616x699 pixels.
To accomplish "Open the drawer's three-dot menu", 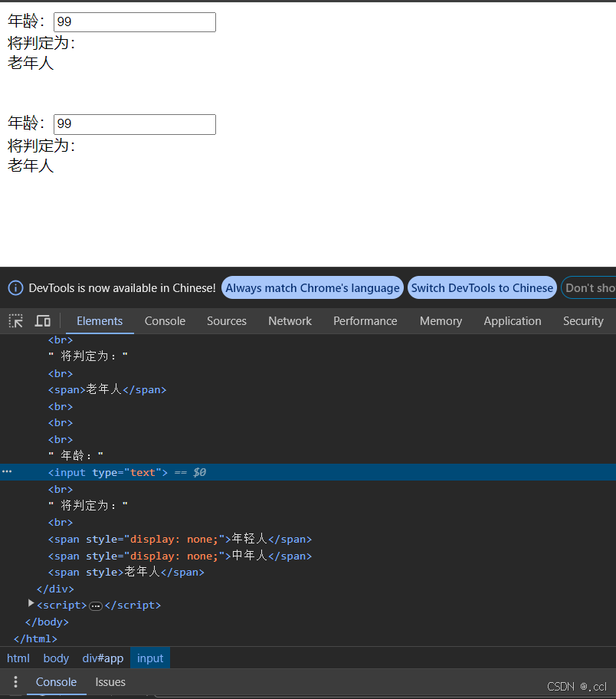I will [x=15, y=681].
